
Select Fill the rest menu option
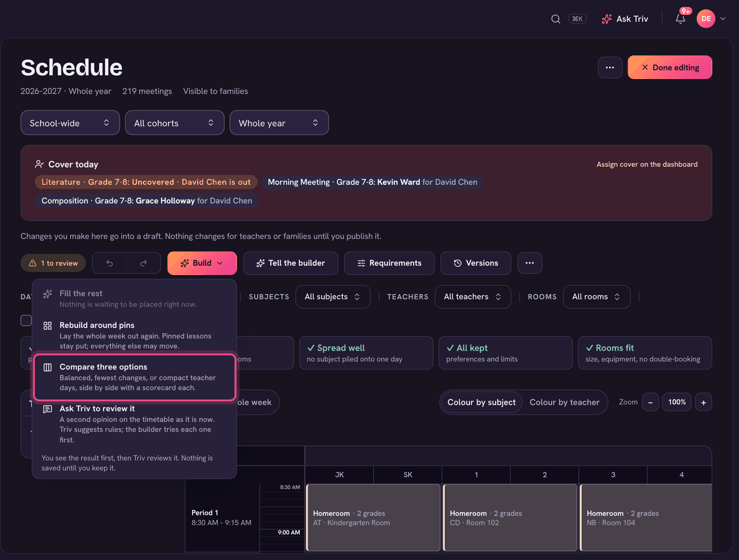(134, 298)
